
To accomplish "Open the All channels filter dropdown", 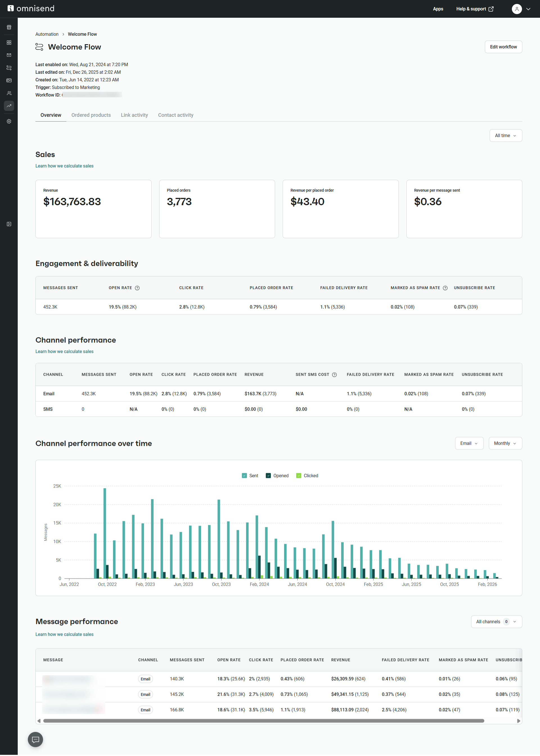I will (496, 621).
